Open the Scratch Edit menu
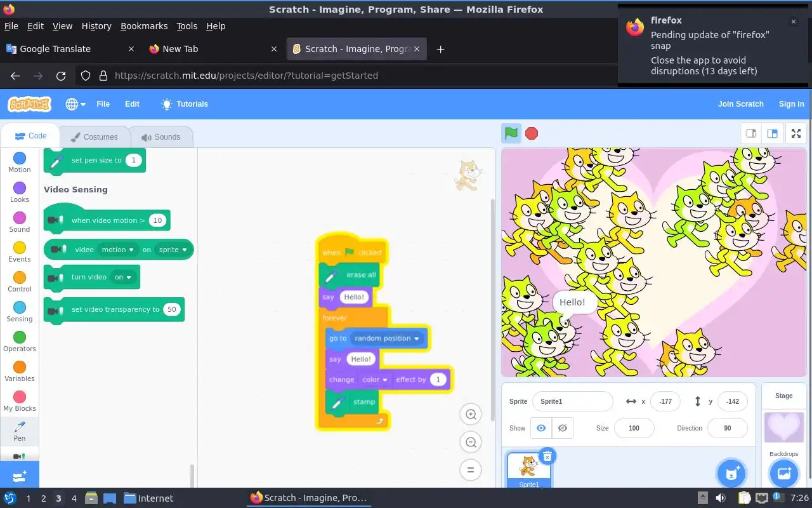 pyautogui.click(x=132, y=104)
